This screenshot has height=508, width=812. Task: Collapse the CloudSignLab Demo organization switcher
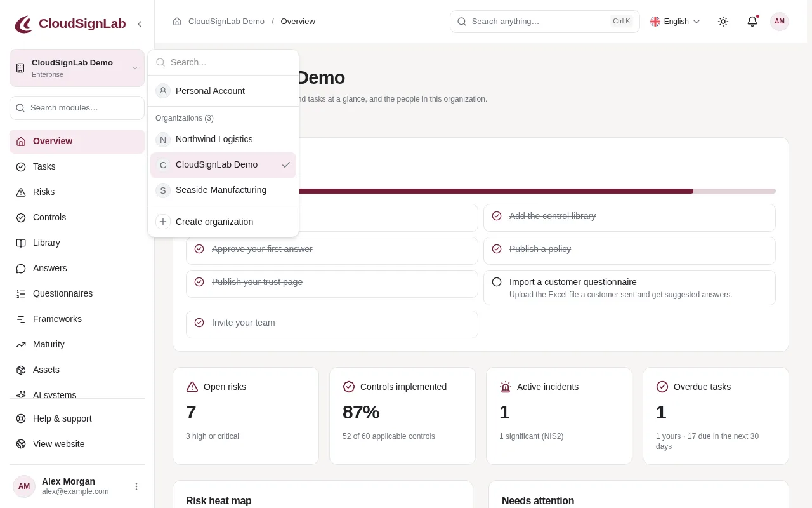coord(77,68)
